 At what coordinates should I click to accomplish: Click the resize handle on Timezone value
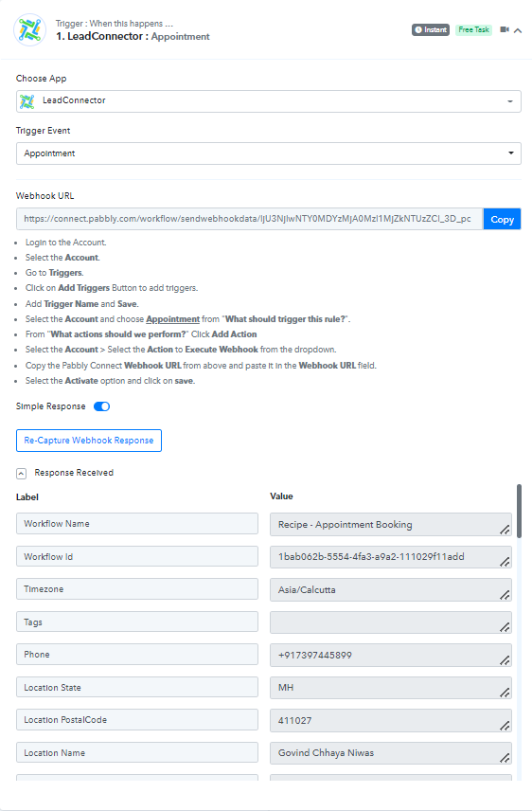pos(505,595)
